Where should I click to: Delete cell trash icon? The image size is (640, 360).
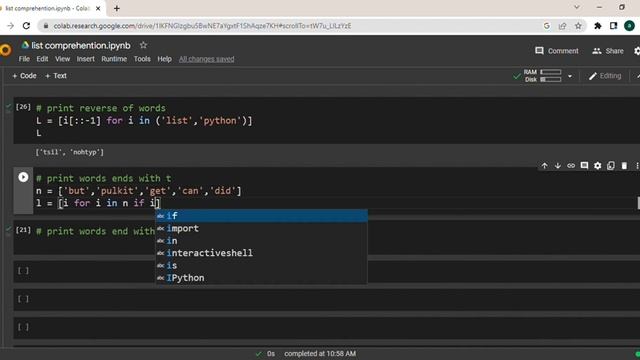pos(624,166)
